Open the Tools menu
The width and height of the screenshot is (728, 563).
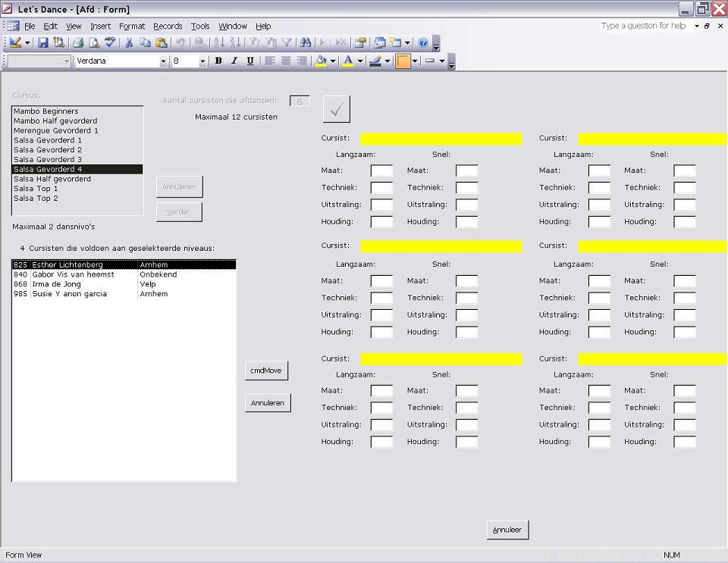click(x=200, y=27)
